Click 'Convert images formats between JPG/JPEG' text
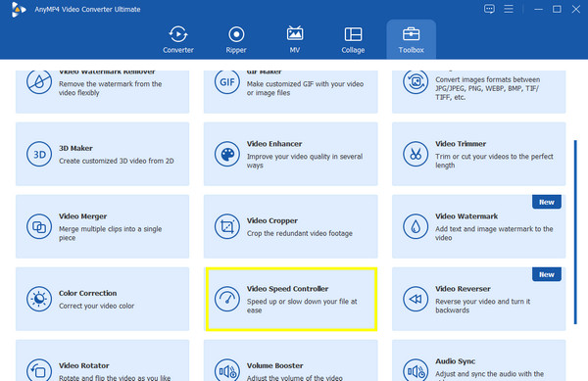The height and width of the screenshot is (381, 588). pyautogui.click(x=487, y=88)
